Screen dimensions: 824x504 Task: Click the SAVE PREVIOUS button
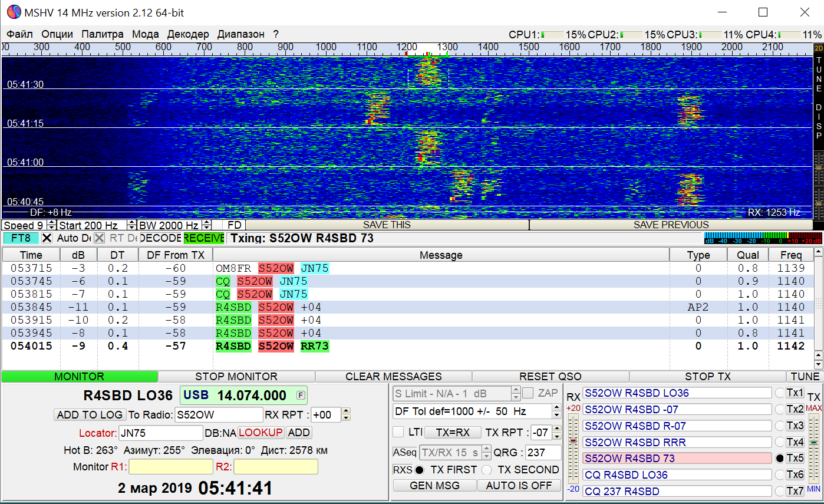click(x=671, y=225)
